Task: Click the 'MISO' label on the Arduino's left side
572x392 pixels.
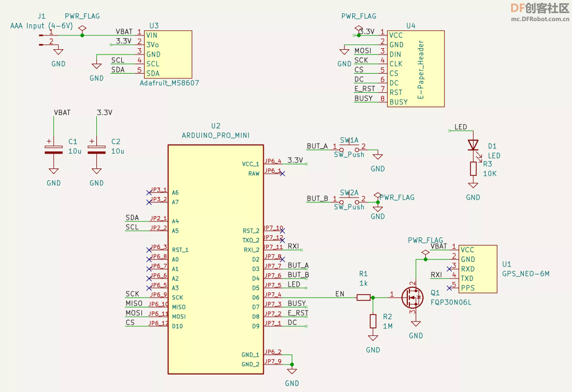Action: pos(134,304)
